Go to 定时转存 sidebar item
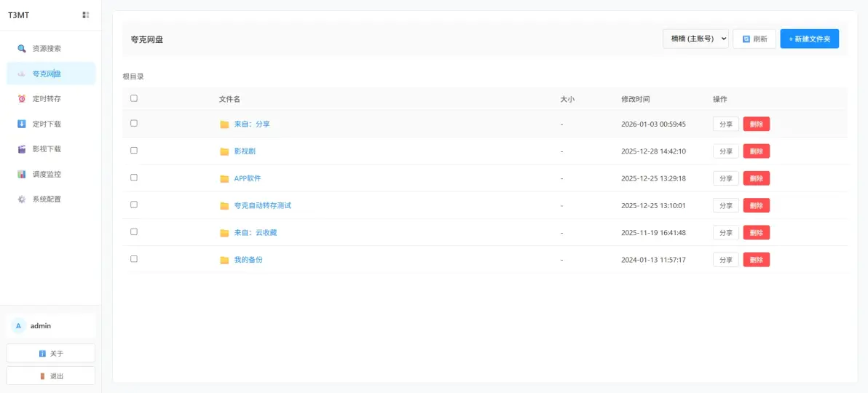 point(51,99)
